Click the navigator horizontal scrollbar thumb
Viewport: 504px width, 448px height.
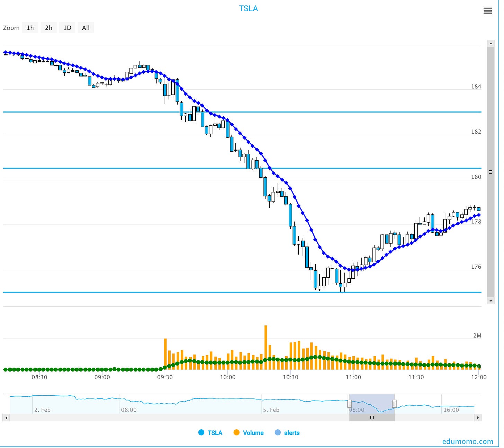(x=372, y=418)
